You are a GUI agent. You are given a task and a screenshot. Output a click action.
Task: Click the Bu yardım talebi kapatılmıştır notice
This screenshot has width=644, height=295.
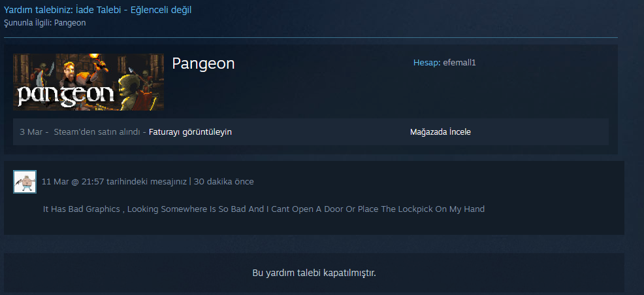314,273
